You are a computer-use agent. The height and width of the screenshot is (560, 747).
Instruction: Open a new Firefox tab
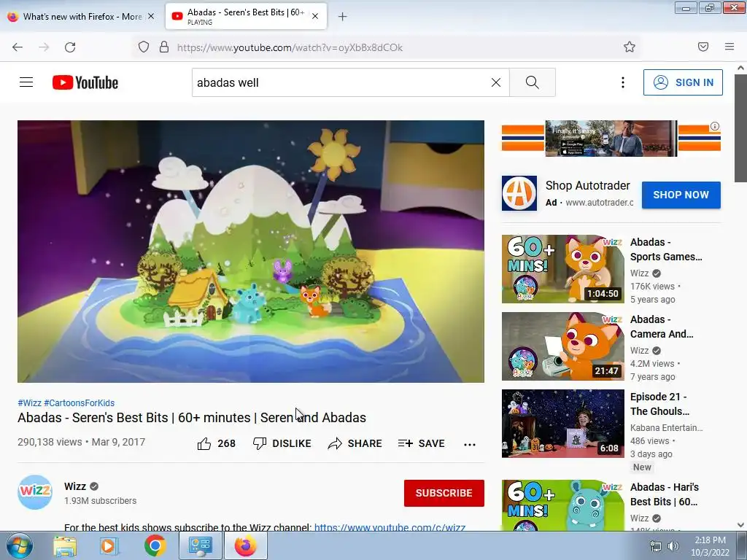[343, 17]
